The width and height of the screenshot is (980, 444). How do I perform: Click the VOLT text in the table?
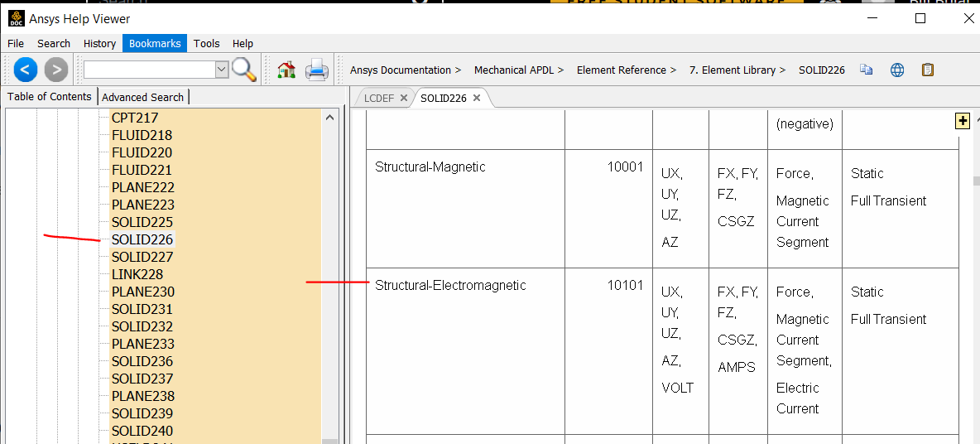(678, 388)
